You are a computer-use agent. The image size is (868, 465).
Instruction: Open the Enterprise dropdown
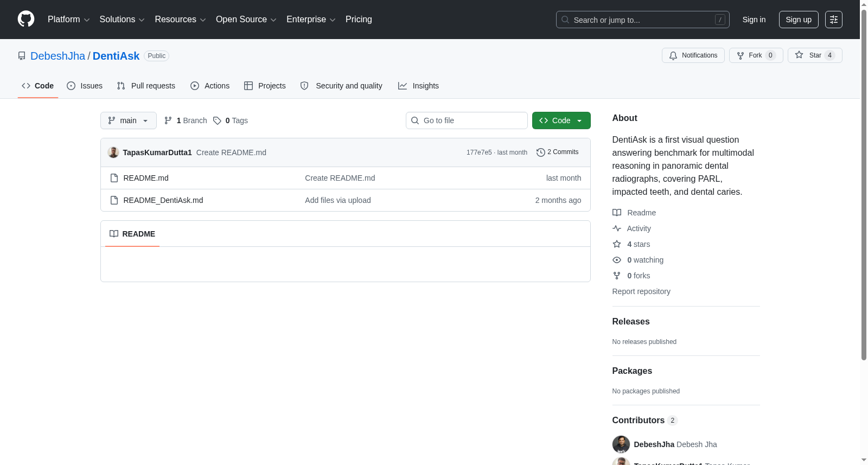[311, 20]
